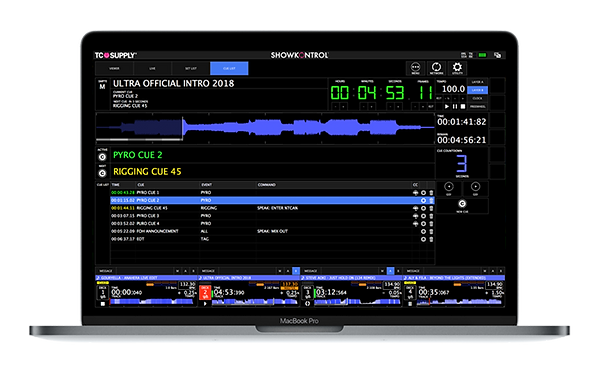Click the next cue icon beside RIGGING CUE 45
Image resolution: width=600 pixels, height=380 pixels.
[102, 173]
